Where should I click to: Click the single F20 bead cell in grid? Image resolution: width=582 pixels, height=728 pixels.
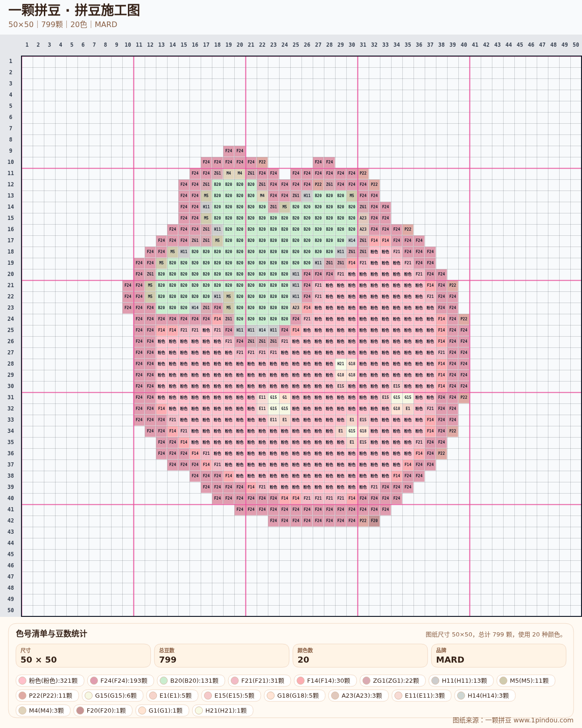374,521
